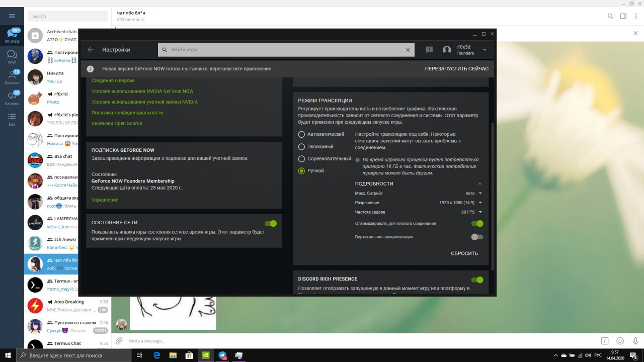
Task: Expand the rf0x3d account dropdown arrow
Action: tap(485, 50)
